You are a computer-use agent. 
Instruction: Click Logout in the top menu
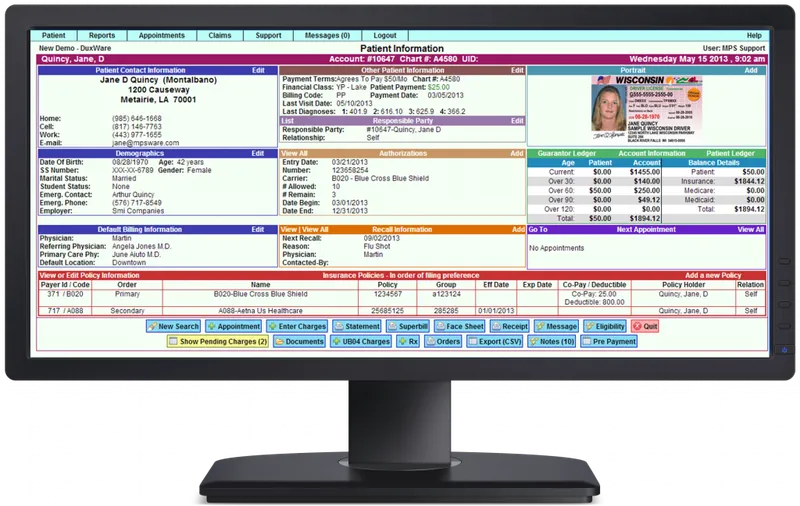(385, 35)
